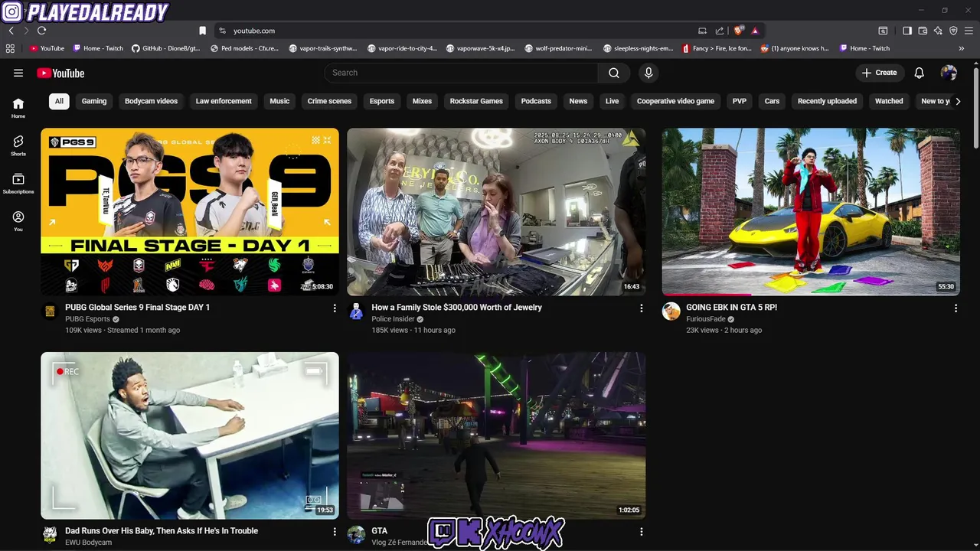Select the Crime scenes chip
980x551 pixels.
tap(329, 101)
